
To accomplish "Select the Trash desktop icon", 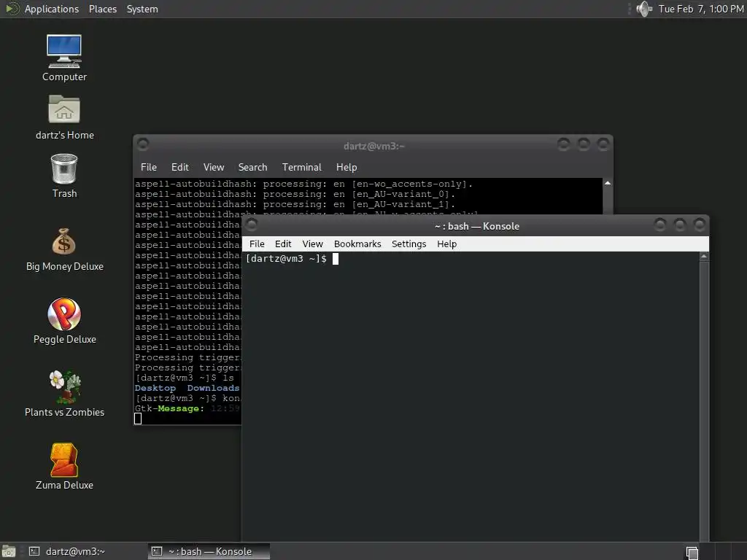I will tap(64, 176).
